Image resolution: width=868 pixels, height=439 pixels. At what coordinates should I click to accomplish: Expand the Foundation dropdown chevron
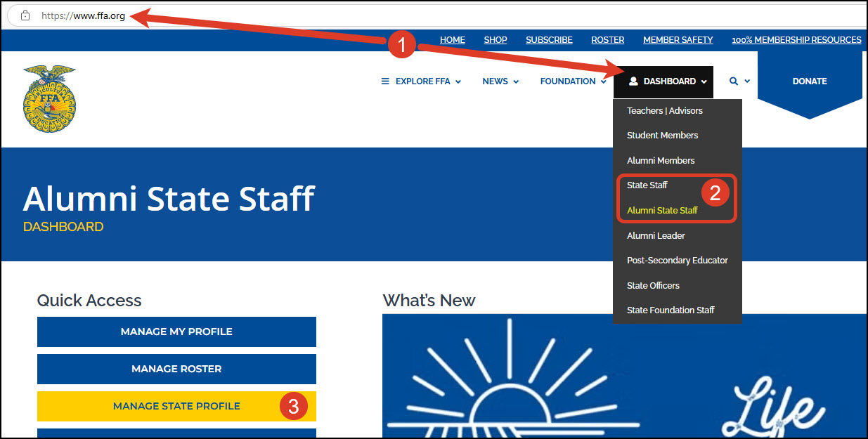pyautogui.click(x=604, y=82)
